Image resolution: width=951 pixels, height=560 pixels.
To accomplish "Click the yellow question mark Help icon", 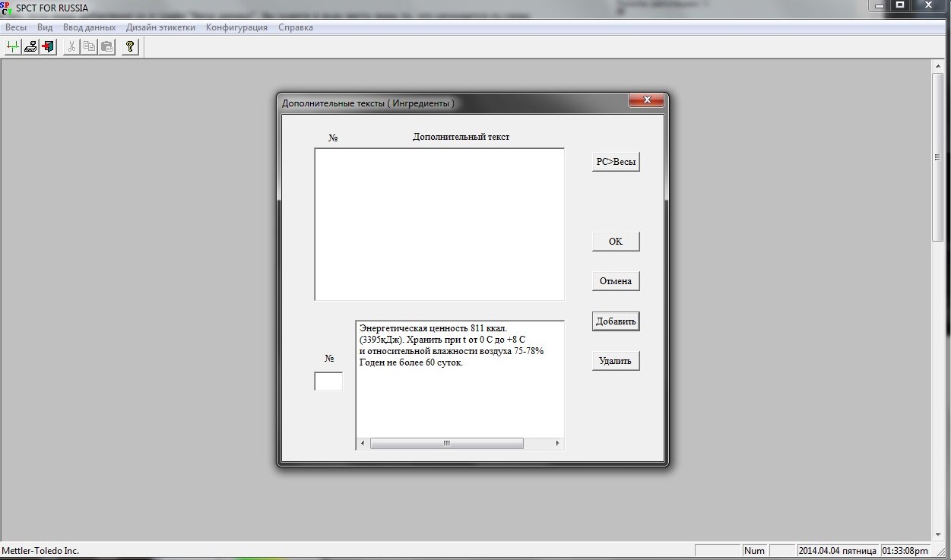I will coord(130,47).
